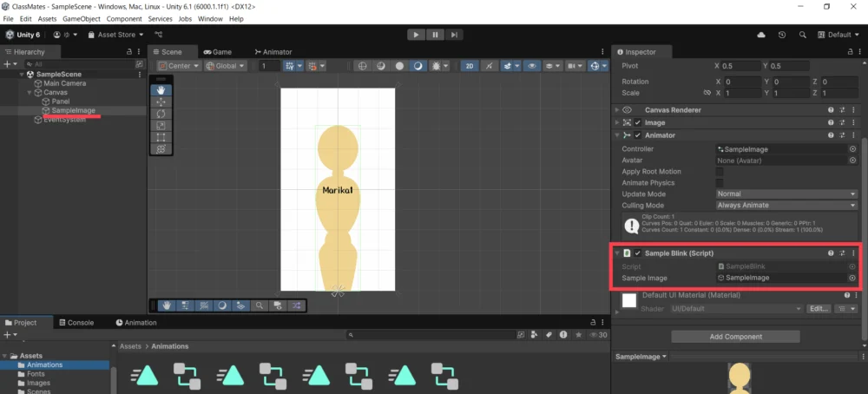Screen dimensions: 868x394
Task: Toggle 2D view mode in Scene
Action: point(470,66)
